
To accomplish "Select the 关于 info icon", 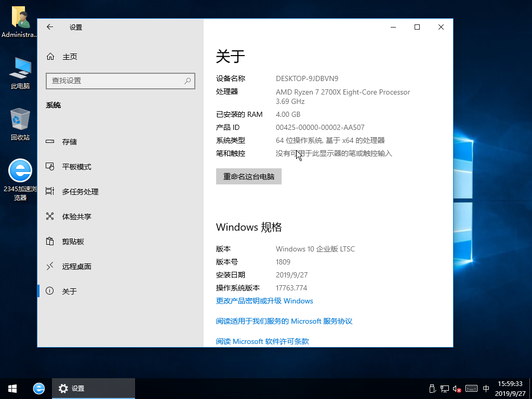I will [x=50, y=291].
